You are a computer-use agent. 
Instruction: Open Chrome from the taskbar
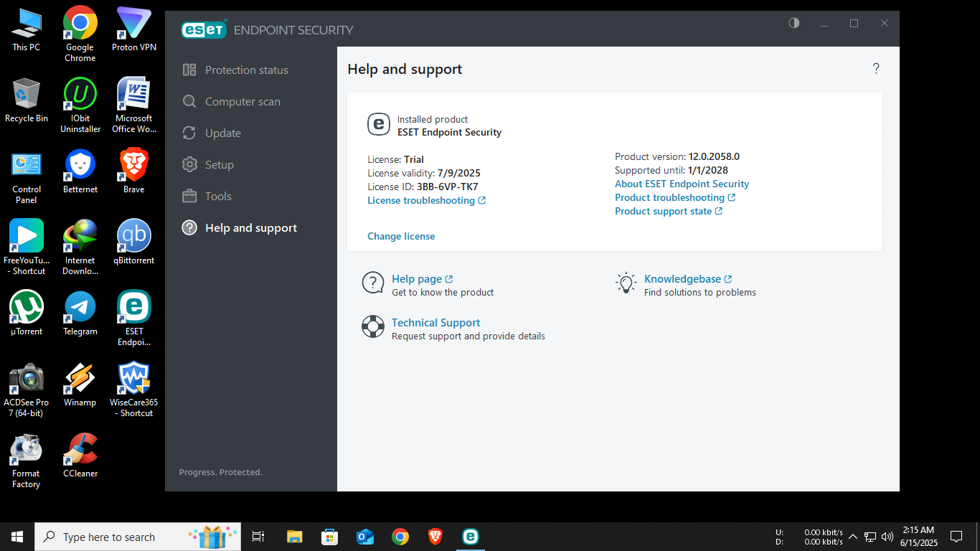(400, 537)
